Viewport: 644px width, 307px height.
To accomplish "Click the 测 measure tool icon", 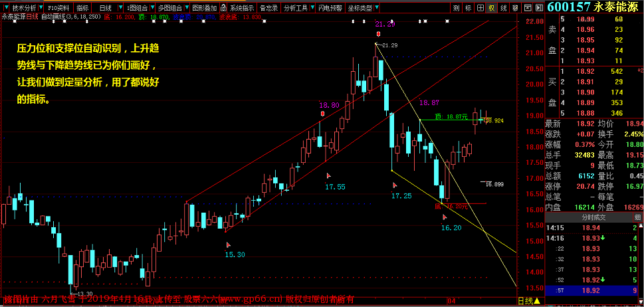I will (456, 8).
